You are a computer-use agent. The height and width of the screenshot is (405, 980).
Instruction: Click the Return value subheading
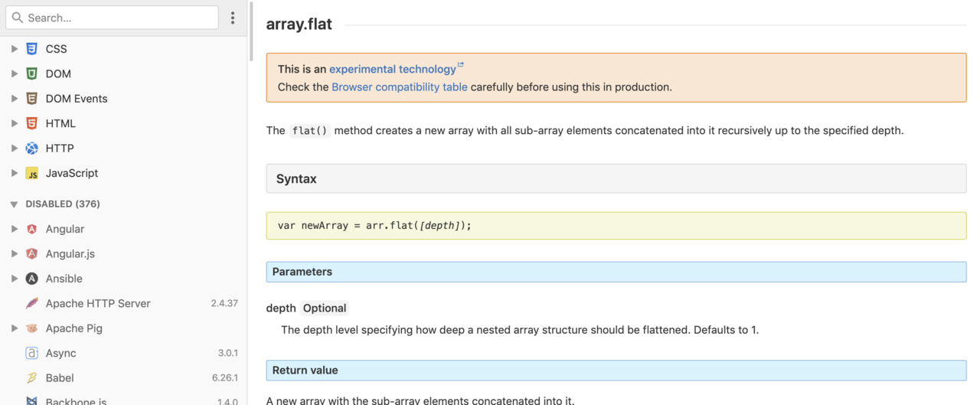[x=616, y=371]
